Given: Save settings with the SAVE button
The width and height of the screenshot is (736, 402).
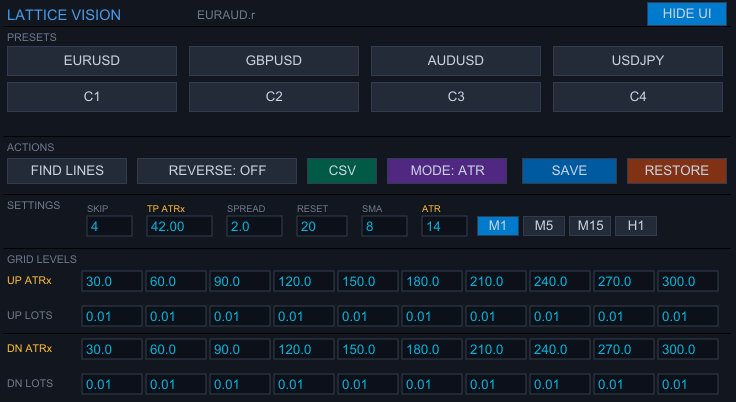Looking at the screenshot, I should (569, 170).
